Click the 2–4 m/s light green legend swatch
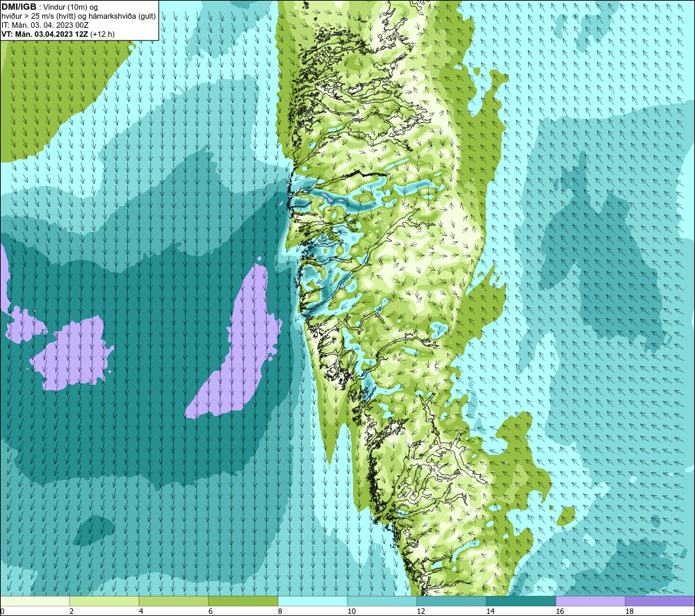This screenshot has width=695, height=616. tap(104, 601)
